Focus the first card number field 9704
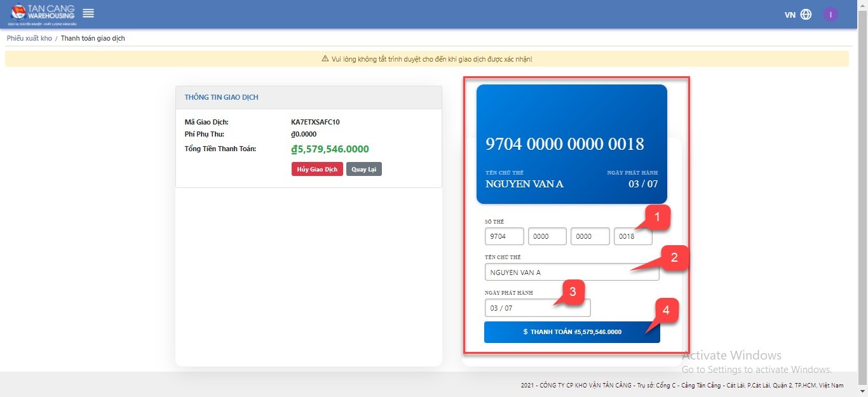The height and width of the screenshot is (397, 868). pyautogui.click(x=503, y=236)
